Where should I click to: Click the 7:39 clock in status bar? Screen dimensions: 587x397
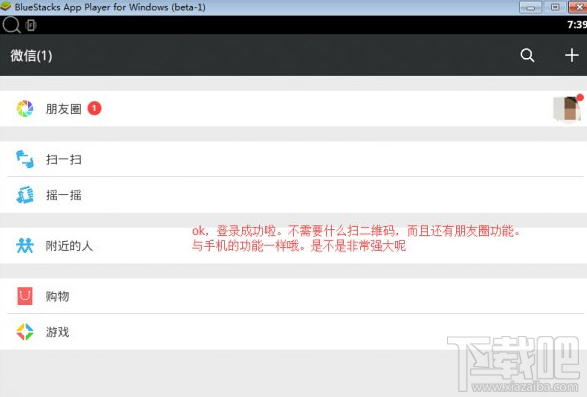pyautogui.click(x=577, y=25)
